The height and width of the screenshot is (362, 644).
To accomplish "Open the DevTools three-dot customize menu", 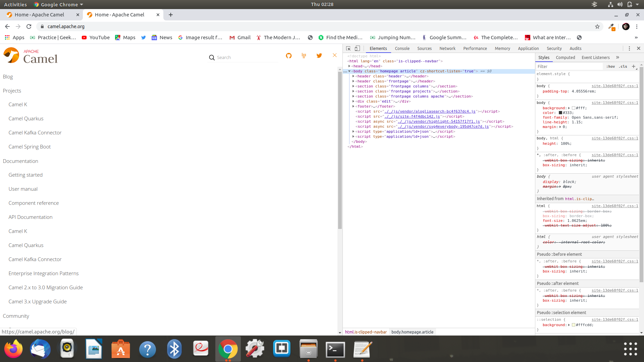I will [629, 48].
